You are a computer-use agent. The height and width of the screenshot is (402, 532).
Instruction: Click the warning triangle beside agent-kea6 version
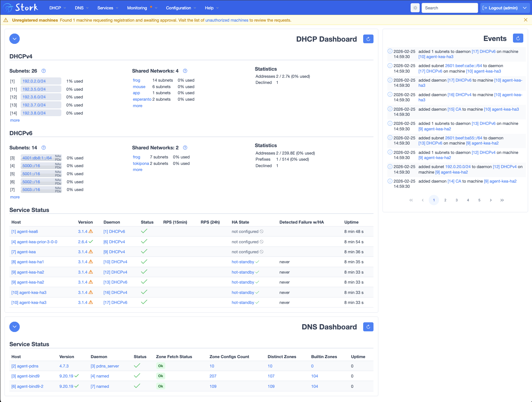coord(91,231)
